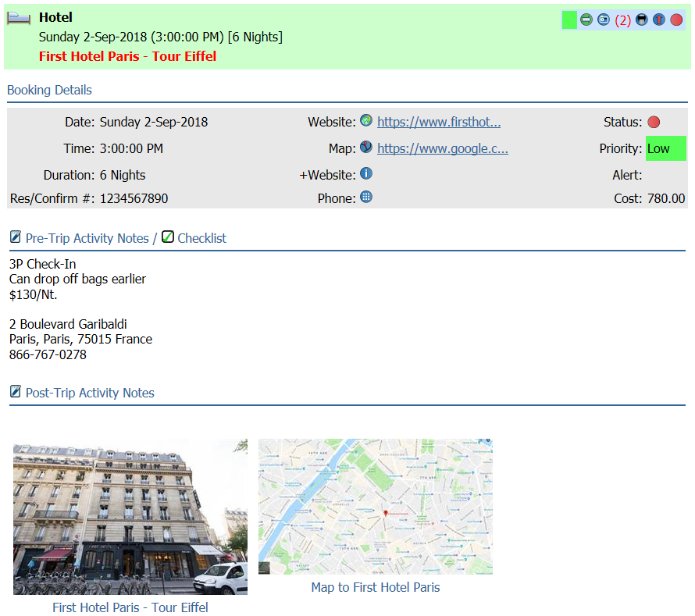
Task: Click the hotel bed icon
Action: tap(19, 18)
